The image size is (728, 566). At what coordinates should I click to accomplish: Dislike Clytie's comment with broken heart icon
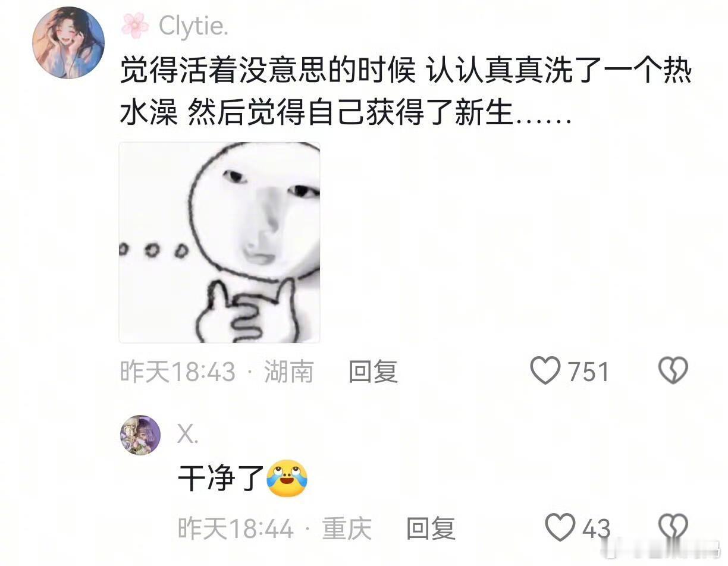pos(673,371)
